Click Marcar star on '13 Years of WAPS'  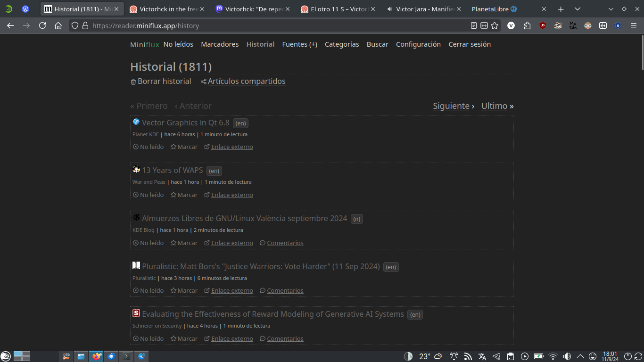coord(184,195)
